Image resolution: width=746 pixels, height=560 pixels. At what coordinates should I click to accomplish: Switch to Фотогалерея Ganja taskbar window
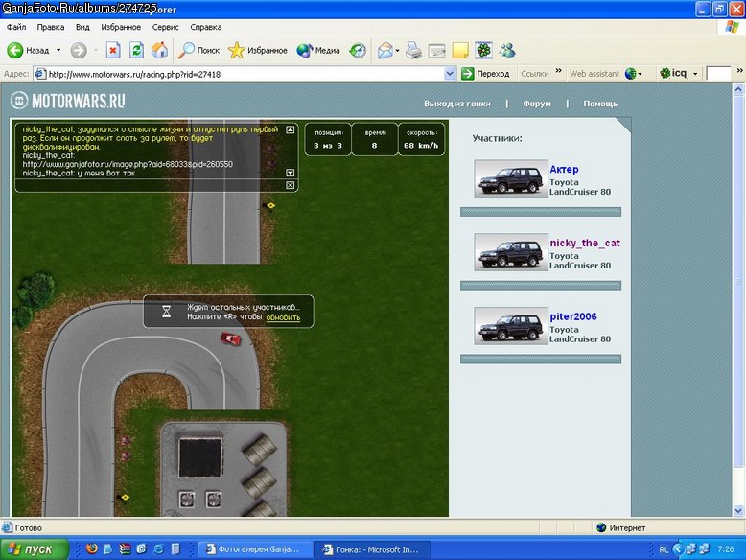pos(253,549)
